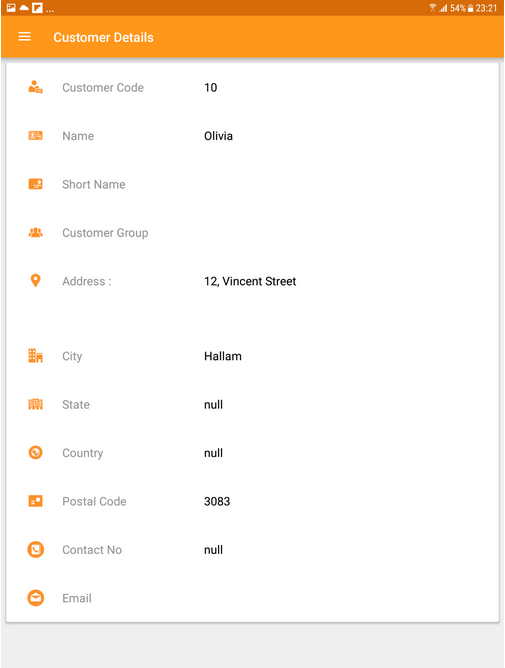The image size is (505, 668).
Task: Select the address 12, Vincent Street
Action: click(250, 281)
